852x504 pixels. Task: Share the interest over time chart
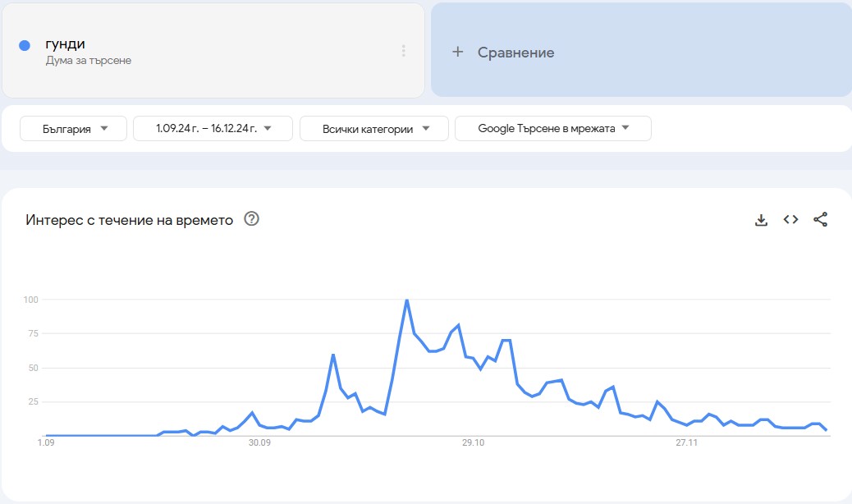[821, 219]
